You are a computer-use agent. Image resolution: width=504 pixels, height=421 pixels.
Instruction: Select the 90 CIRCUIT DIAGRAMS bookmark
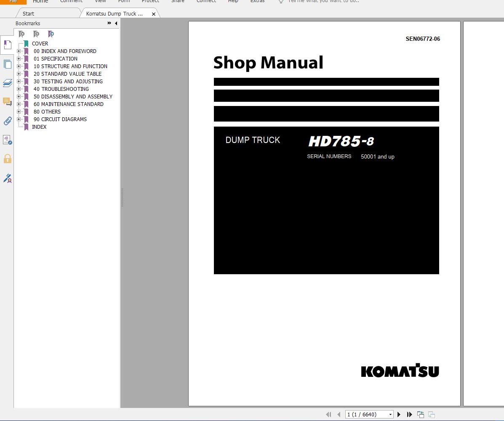click(60, 119)
